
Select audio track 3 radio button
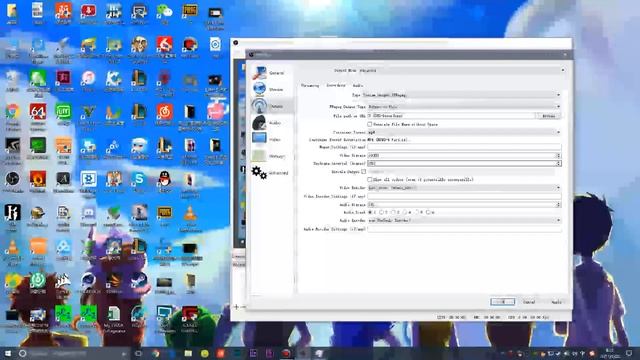(x=393, y=212)
